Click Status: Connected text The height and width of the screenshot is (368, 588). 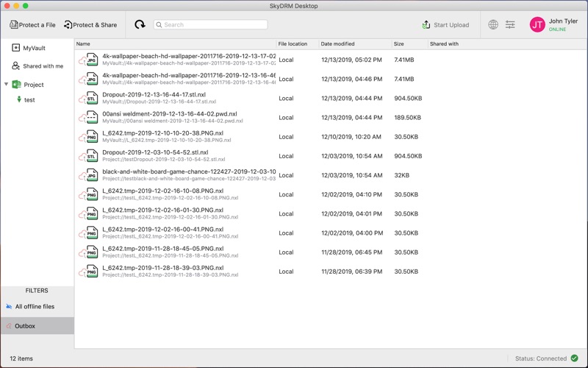click(x=541, y=358)
